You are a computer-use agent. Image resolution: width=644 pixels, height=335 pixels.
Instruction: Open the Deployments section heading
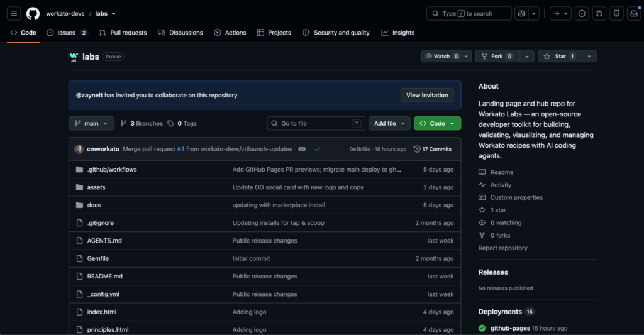[500, 312]
